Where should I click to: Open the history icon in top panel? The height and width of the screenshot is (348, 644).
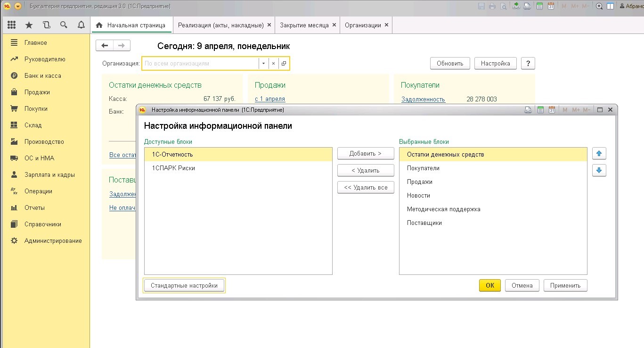46,25
